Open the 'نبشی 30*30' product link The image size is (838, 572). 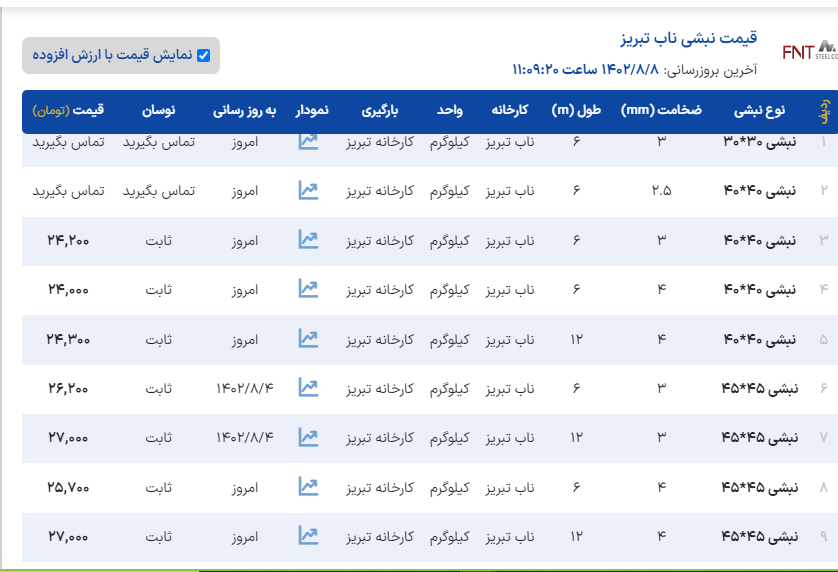[761, 142]
